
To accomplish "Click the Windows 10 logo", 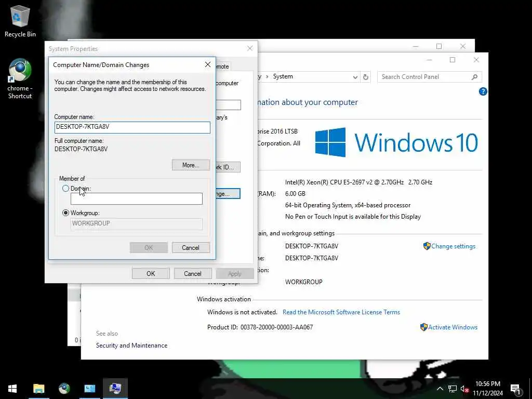I will pos(396,142).
